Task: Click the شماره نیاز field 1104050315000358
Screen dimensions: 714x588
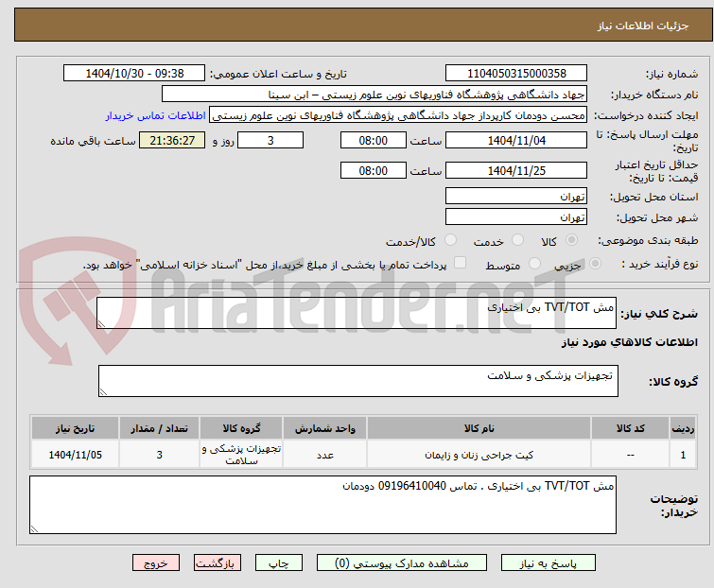Action: point(516,73)
